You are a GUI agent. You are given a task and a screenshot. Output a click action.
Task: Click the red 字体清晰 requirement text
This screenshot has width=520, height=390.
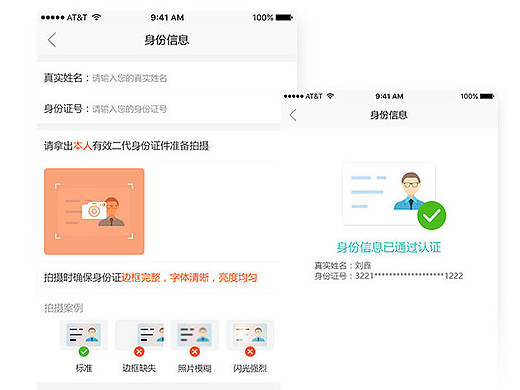pyautogui.click(x=189, y=278)
